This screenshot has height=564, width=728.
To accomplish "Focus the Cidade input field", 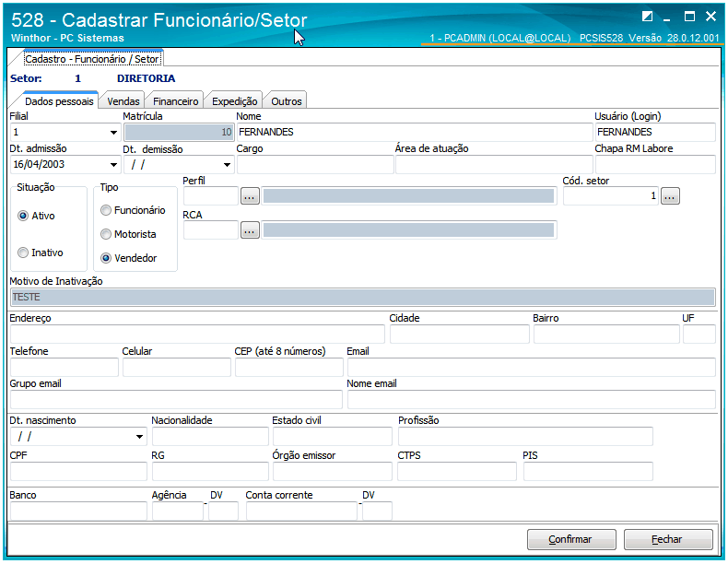I will [x=460, y=335].
